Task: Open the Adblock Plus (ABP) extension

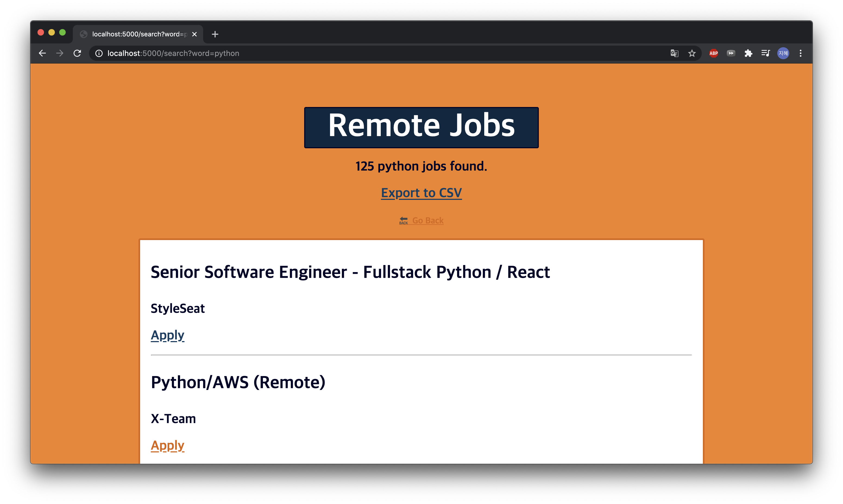Action: click(713, 53)
